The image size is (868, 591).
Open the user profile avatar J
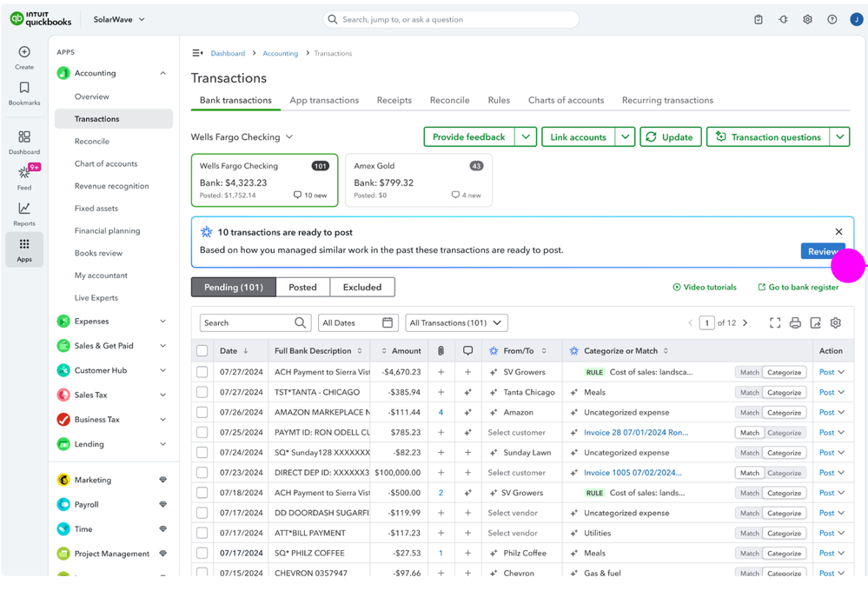pos(857,19)
